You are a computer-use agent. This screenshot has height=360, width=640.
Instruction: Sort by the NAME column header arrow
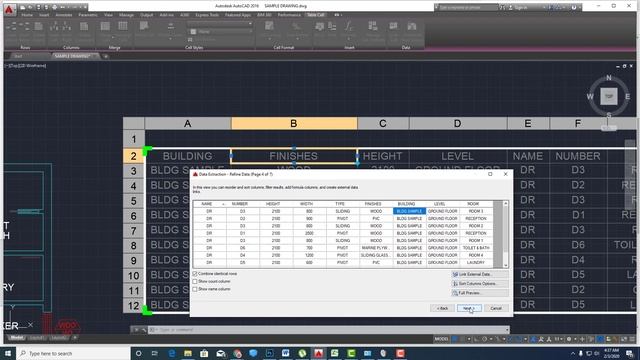(x=223, y=204)
